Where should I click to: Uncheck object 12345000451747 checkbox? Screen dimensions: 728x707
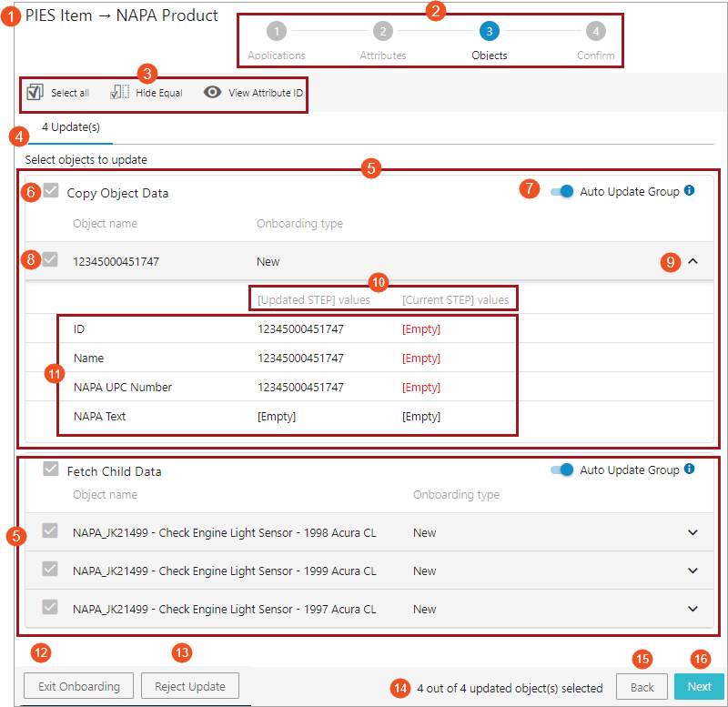click(50, 259)
